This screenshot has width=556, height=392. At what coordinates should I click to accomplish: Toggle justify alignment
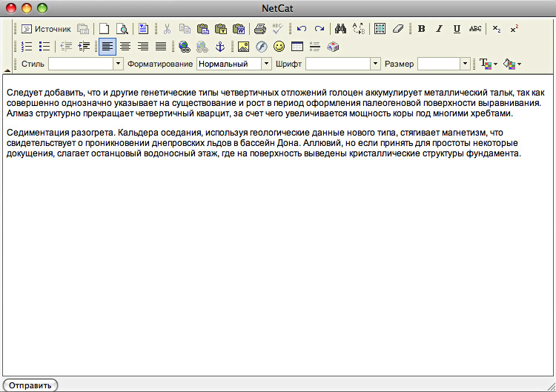(x=161, y=47)
